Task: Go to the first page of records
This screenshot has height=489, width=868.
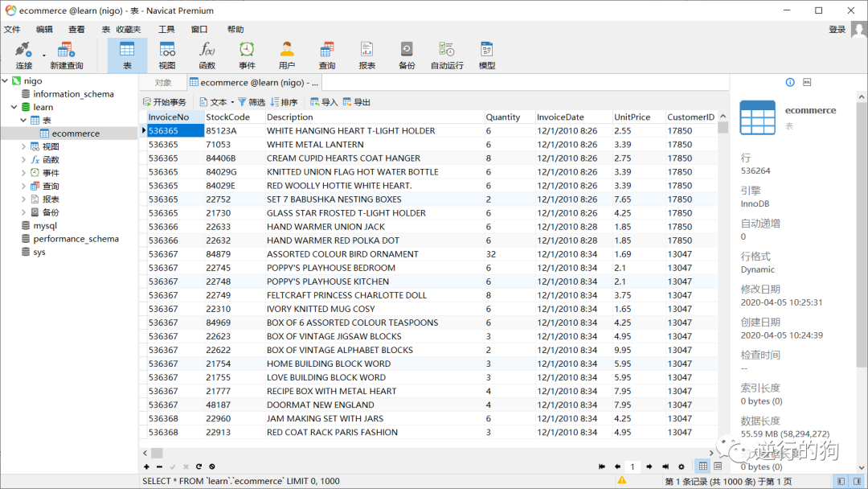Action: [602, 466]
